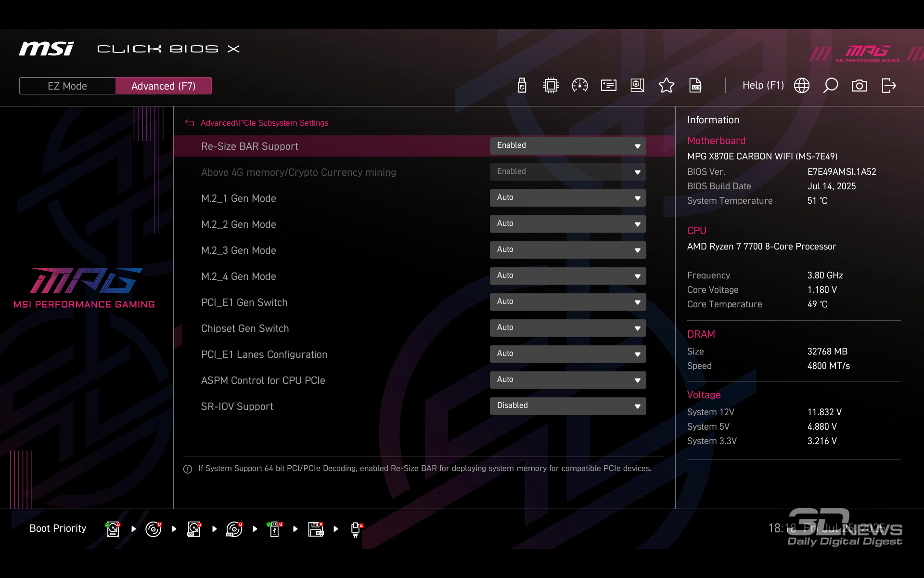Open the speedometer overclocking icon

(580, 86)
